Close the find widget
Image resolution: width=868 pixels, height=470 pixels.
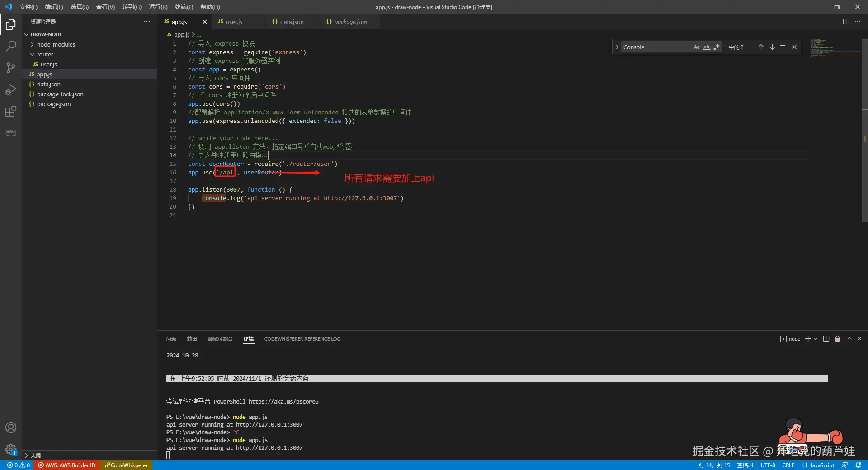(794, 47)
